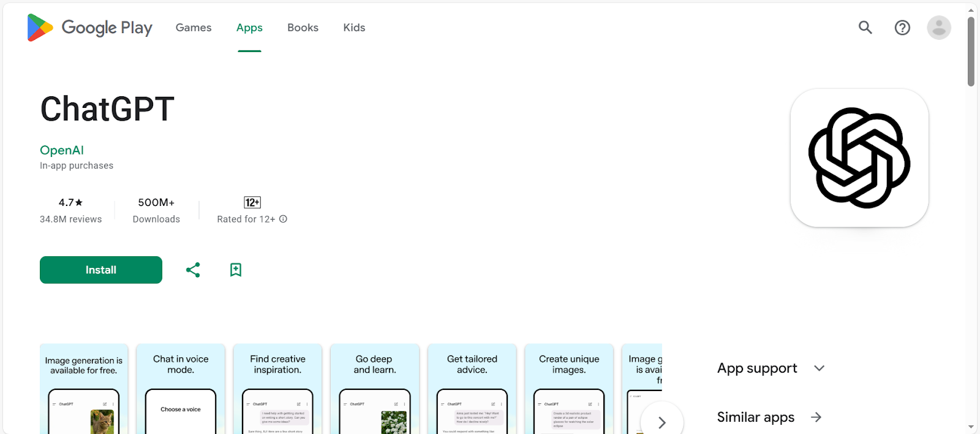Click the page vertical scrollbar
Viewport: 980px width, 434px height.
(x=971, y=52)
